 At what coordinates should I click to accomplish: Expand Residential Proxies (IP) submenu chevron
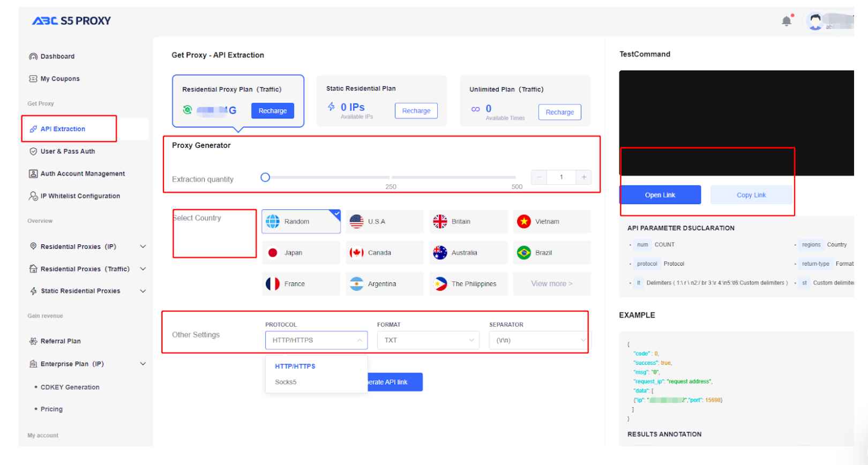click(x=143, y=246)
